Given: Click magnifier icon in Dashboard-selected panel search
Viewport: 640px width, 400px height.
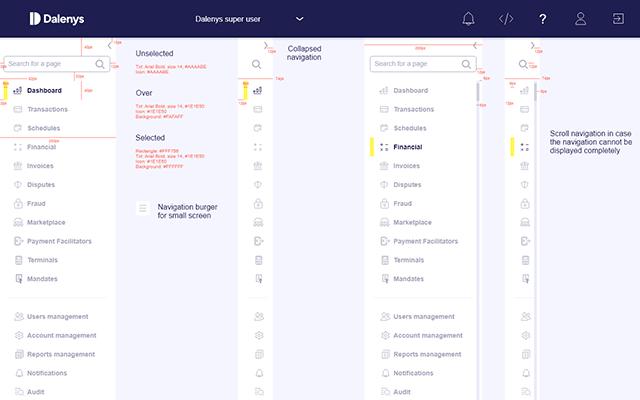Looking at the screenshot, I should 100,64.
